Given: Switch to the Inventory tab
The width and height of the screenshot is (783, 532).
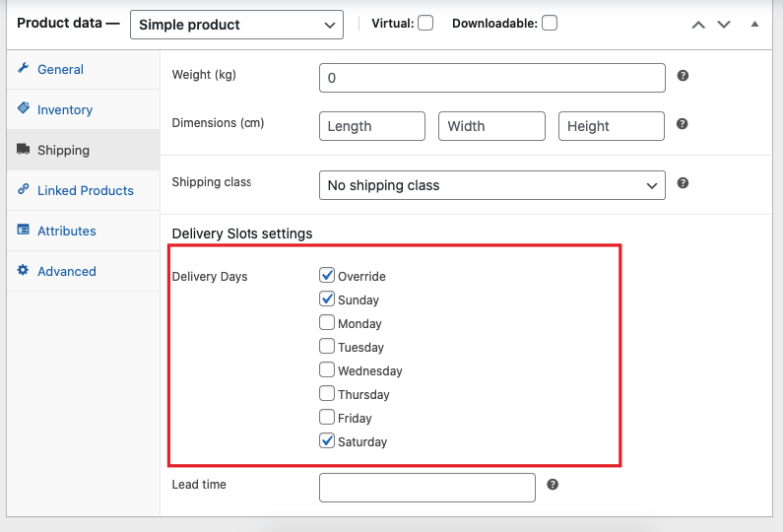Looking at the screenshot, I should click(84, 110).
